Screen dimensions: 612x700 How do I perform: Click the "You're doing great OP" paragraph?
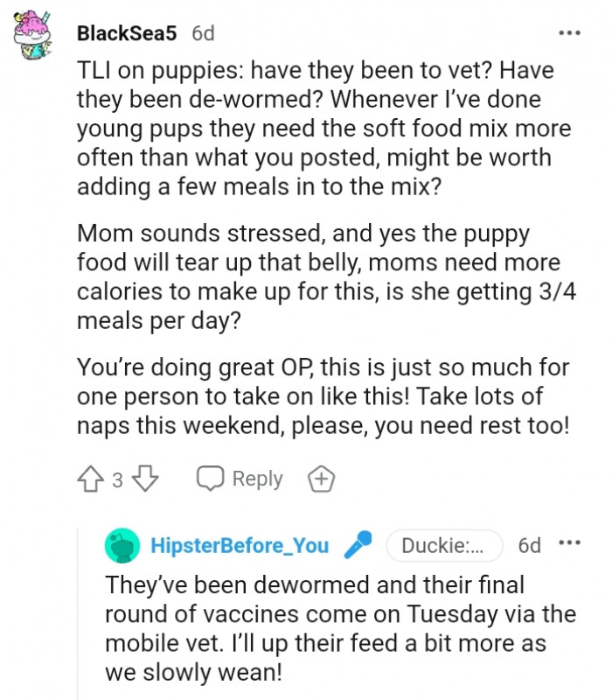click(323, 397)
